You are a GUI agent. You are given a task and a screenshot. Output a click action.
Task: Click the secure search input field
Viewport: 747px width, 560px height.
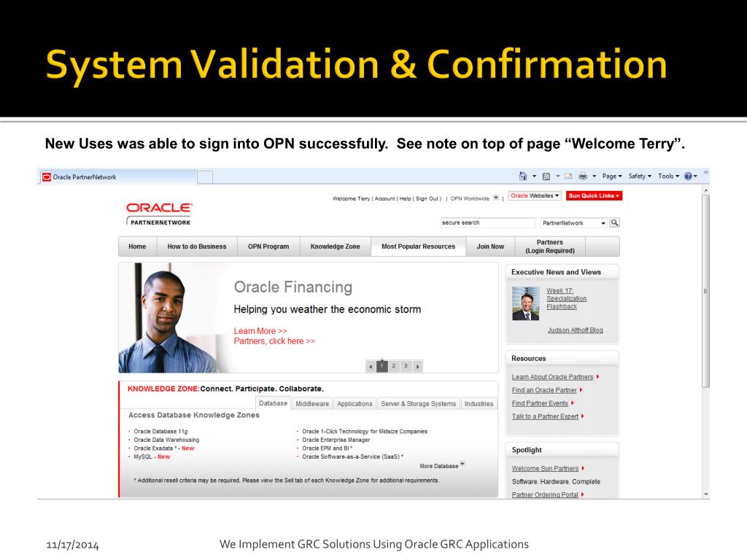coord(488,222)
